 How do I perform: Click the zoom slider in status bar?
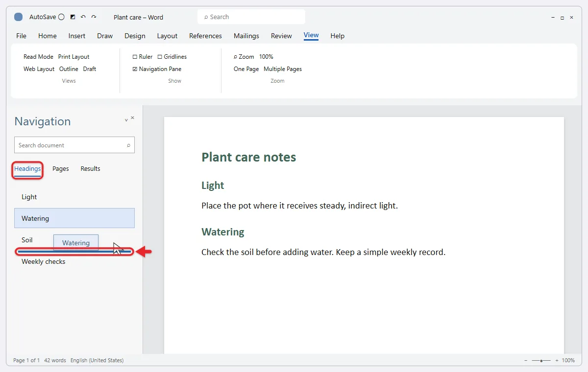pos(541,360)
